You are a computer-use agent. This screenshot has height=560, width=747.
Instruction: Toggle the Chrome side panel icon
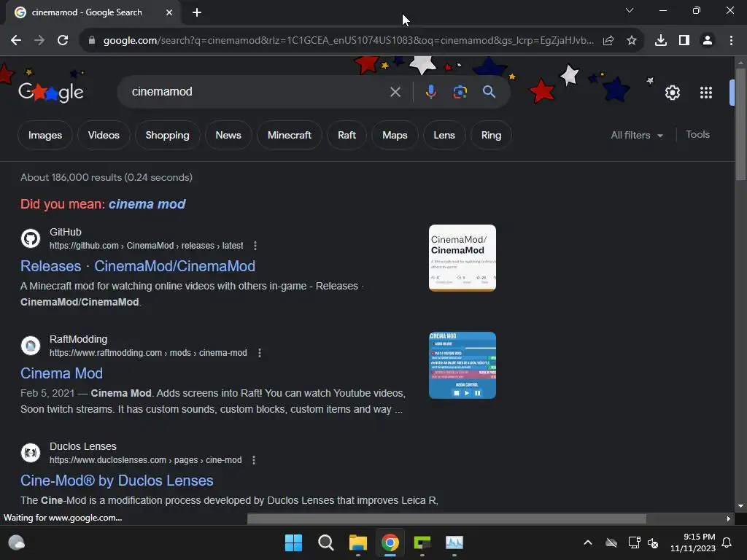[684, 41]
